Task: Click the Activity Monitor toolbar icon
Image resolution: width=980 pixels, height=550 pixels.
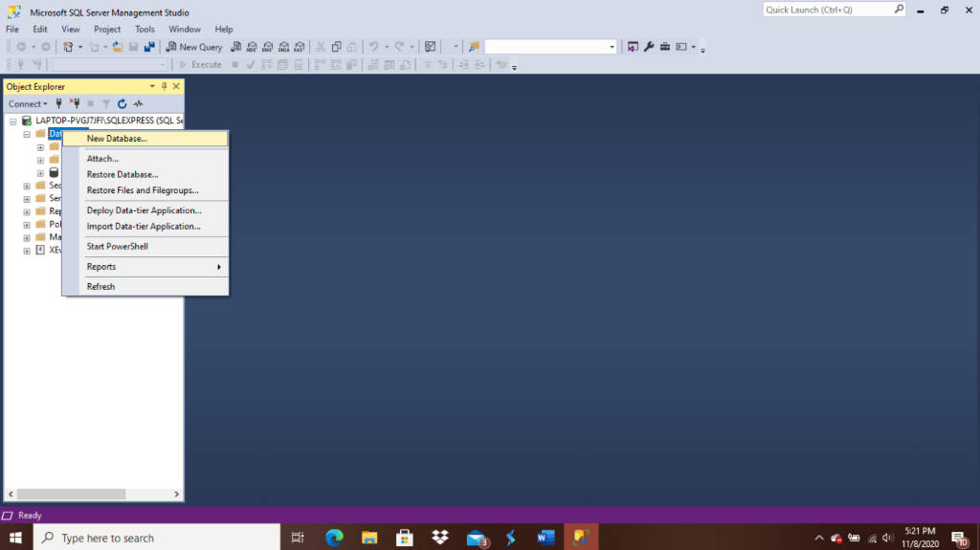Action: pos(430,47)
